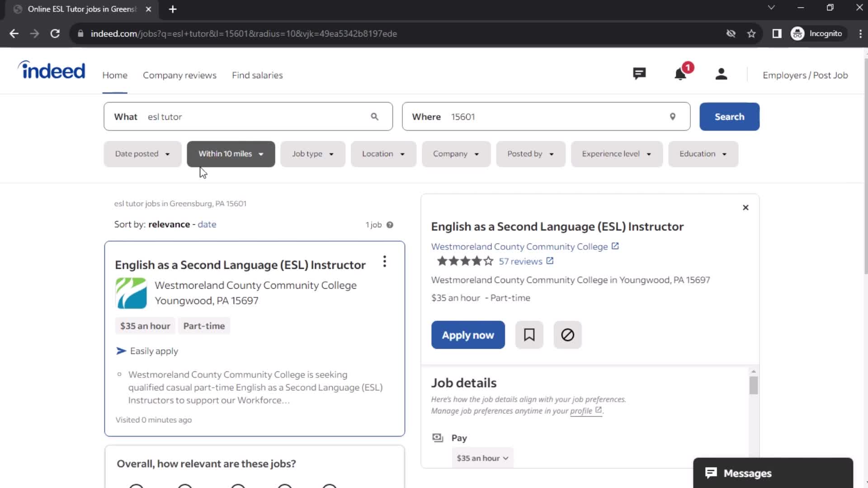Viewport: 868px width, 488px height.
Task: Expand the Experience level dropdown filter
Action: coord(617,154)
